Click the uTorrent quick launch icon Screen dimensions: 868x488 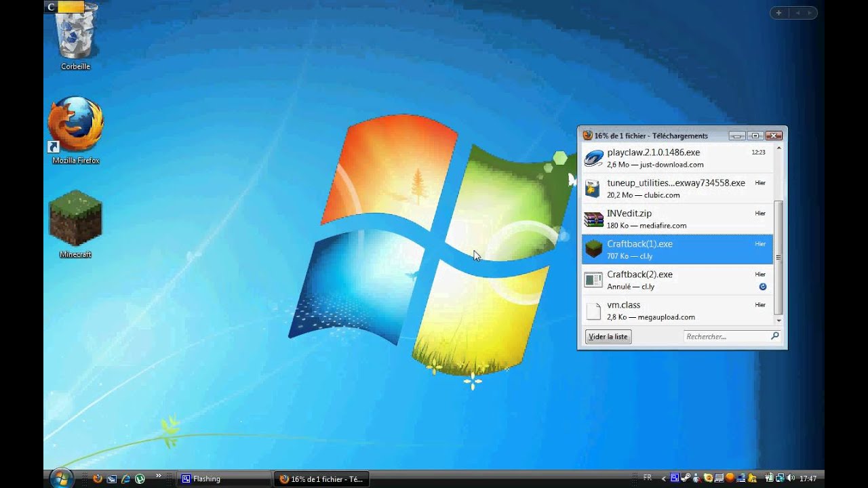140,479
